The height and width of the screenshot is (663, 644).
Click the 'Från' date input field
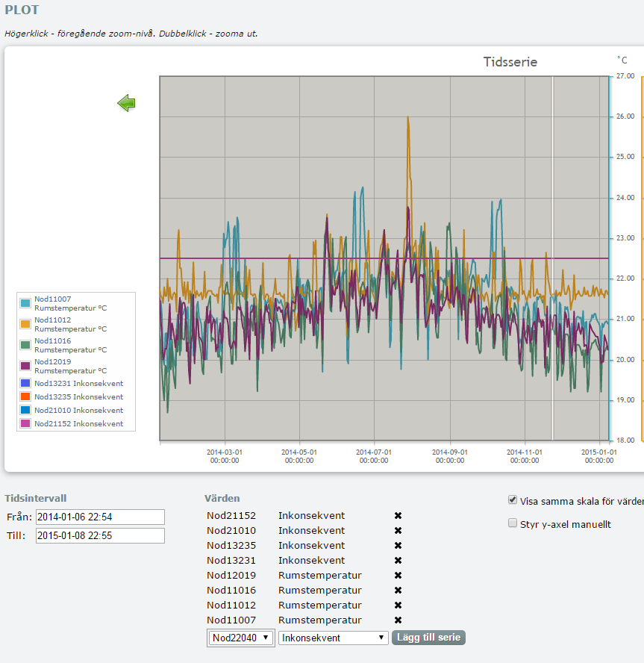click(x=100, y=517)
